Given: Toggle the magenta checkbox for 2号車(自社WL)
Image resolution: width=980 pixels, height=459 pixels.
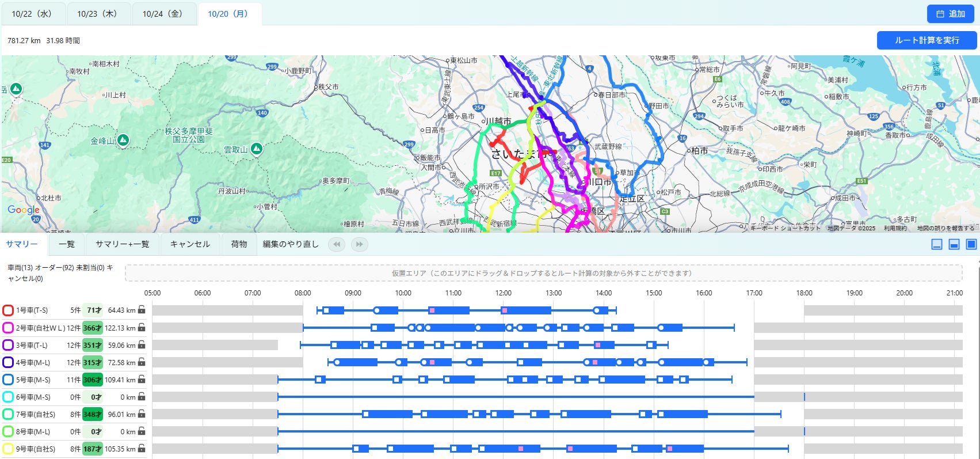Looking at the screenshot, I should (8, 328).
